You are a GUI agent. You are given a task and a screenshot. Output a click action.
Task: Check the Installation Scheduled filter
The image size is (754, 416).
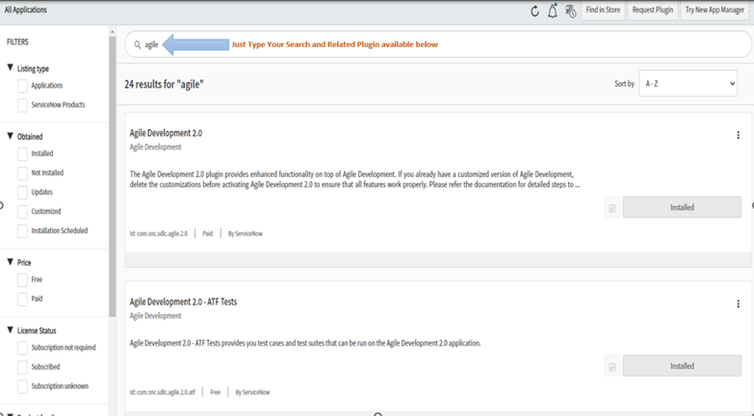22,231
